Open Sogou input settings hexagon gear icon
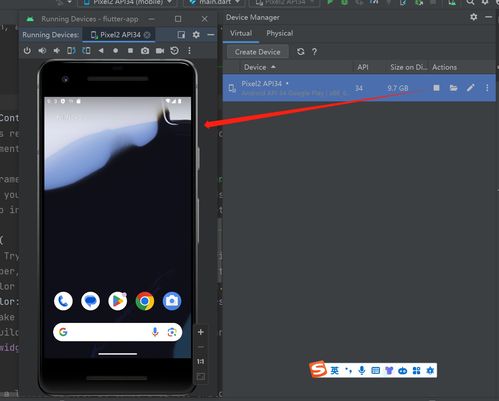This screenshot has width=499, height=401. point(430,370)
